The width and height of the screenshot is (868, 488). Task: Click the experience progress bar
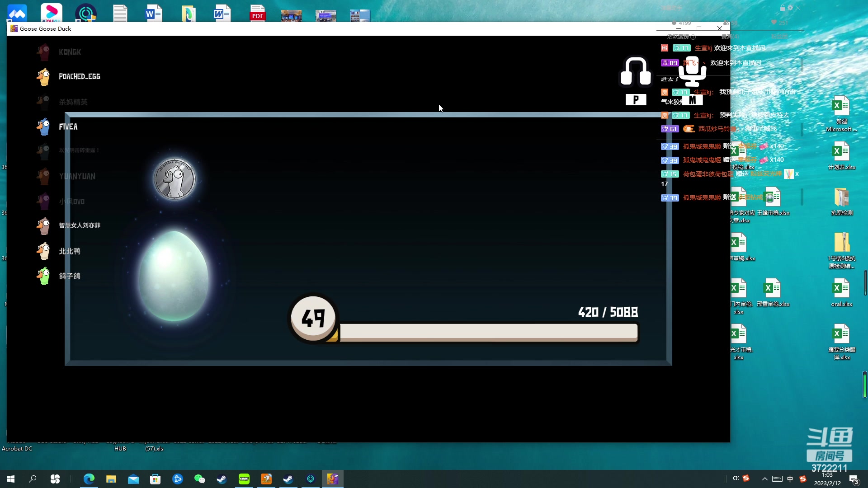tap(488, 332)
